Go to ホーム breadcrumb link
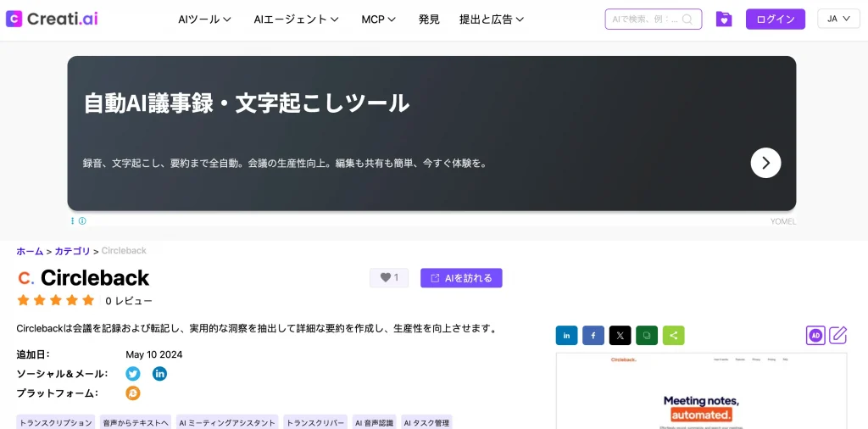 pos(30,251)
